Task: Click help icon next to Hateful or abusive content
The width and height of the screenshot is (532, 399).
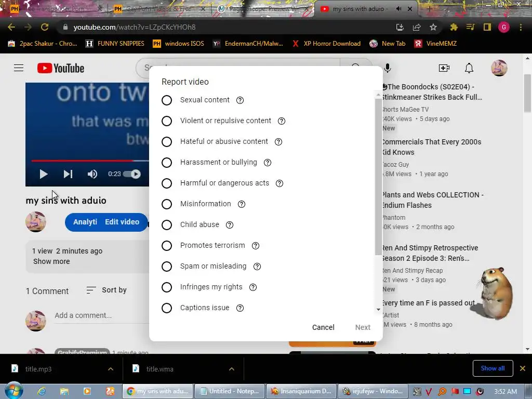Action: [x=278, y=142]
